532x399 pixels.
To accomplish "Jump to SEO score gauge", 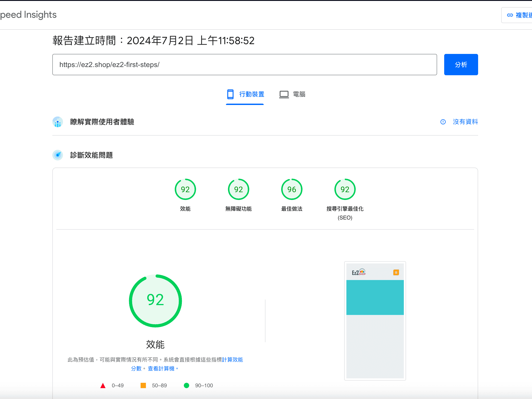I will [345, 189].
